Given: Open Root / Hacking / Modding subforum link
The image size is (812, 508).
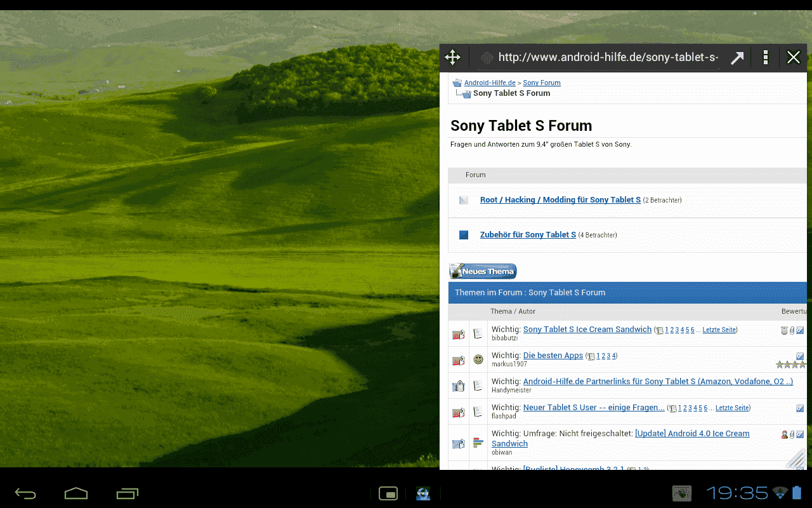Looking at the screenshot, I should click(x=560, y=199).
